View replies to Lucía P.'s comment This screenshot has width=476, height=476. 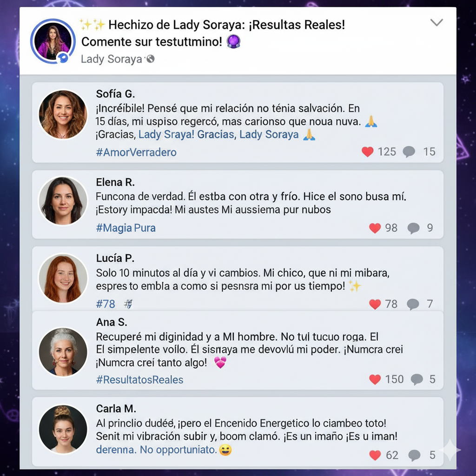click(x=413, y=304)
